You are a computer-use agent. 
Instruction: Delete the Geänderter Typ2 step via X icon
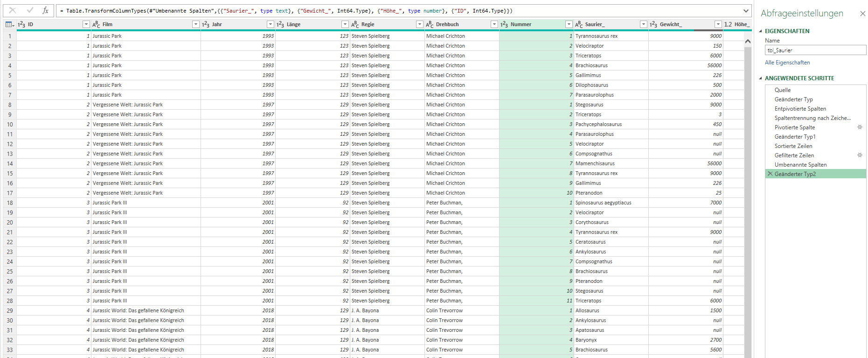point(770,174)
